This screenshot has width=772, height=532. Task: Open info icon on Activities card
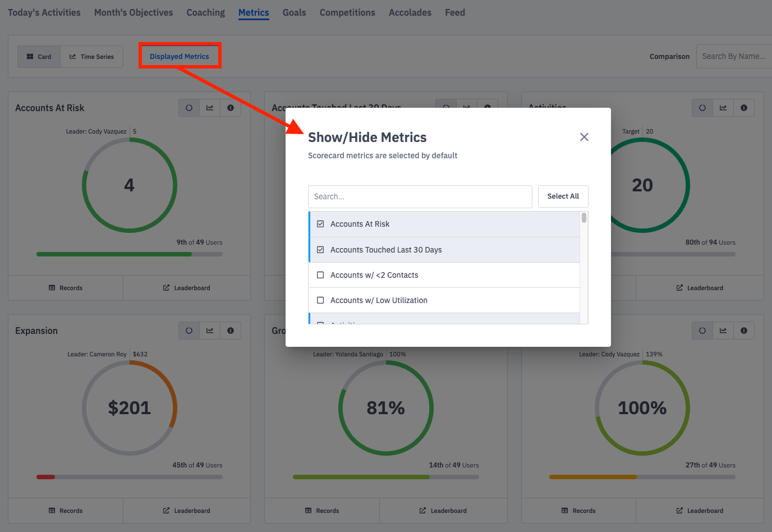(744, 108)
